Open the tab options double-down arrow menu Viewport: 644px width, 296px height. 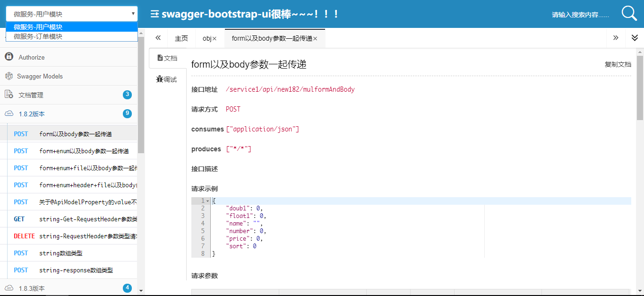coord(635,38)
